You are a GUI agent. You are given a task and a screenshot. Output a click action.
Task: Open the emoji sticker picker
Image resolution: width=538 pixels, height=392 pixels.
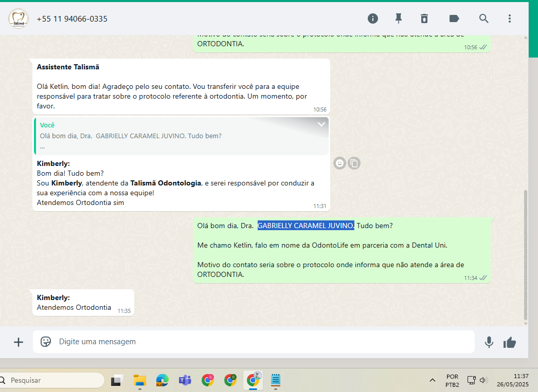pos(46,342)
